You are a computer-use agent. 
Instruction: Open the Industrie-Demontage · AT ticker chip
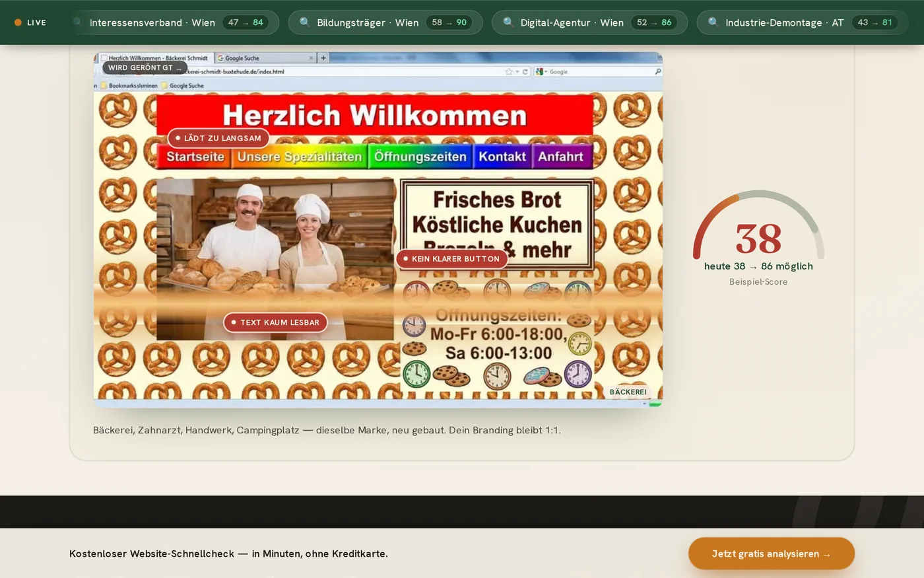(803, 22)
